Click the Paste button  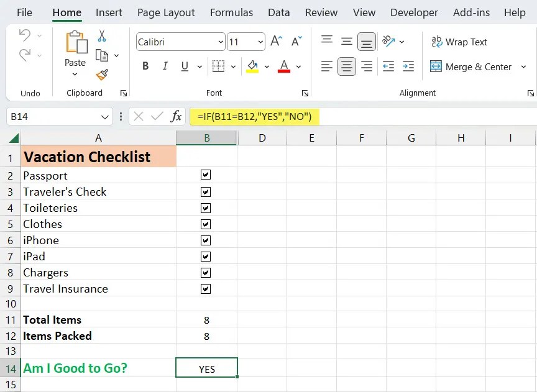tap(75, 53)
